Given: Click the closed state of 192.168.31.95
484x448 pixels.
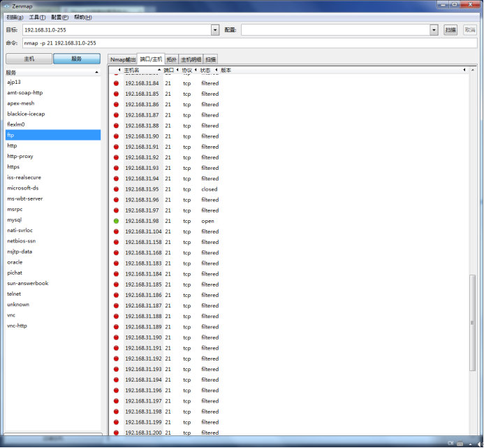Looking at the screenshot, I should [210, 189].
